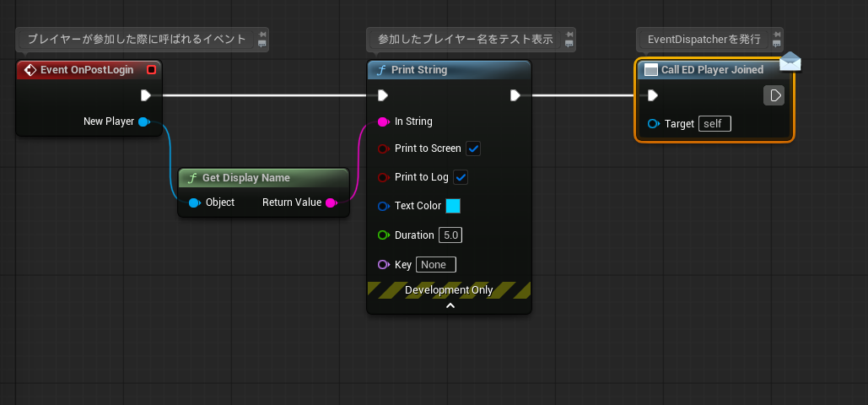The width and height of the screenshot is (868, 405).
Task: Select the Get Display Name node title
Action: coord(246,178)
